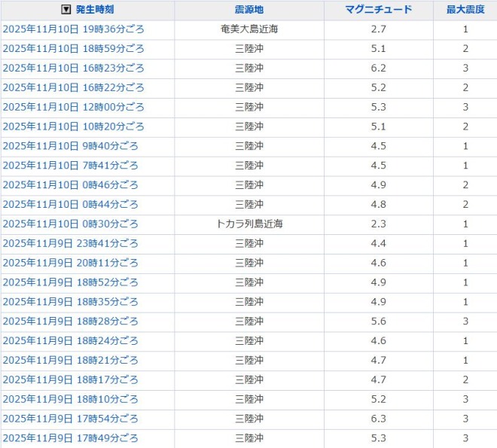Click the 震源地 column header
497x448 pixels.
(249, 10)
